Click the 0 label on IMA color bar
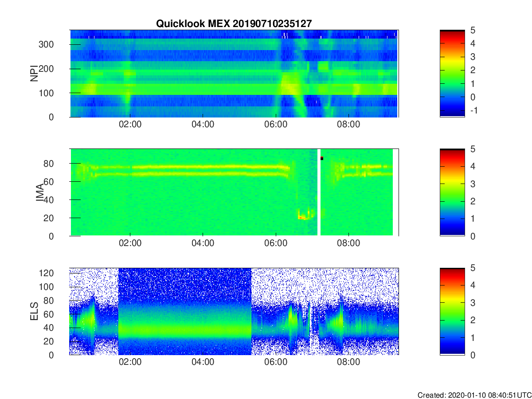 (x=473, y=236)
